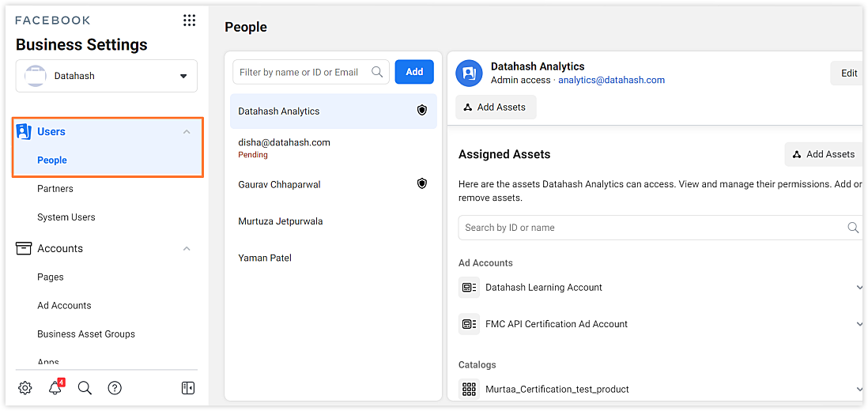Screen dimensions: 868x411
Task: Click admin shield icon beside Gaurav Chhaparwal
Action: coord(422,183)
